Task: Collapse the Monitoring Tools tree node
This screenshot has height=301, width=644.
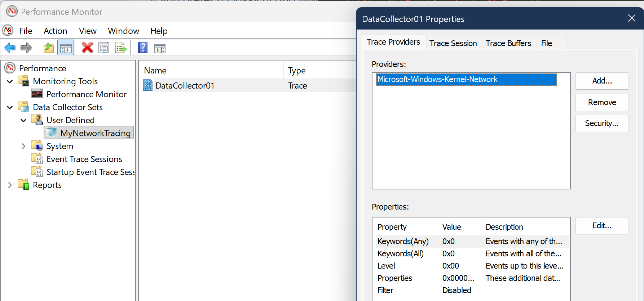Action: tap(10, 82)
